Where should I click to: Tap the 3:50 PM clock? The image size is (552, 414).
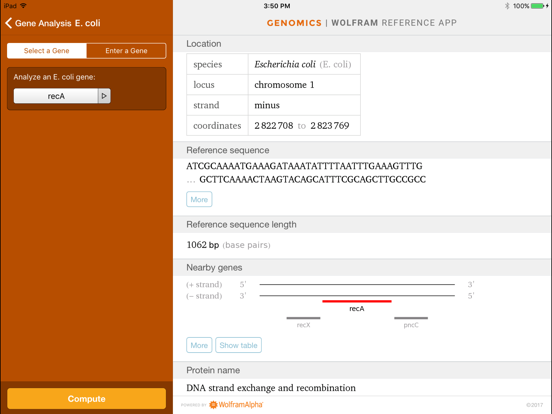(277, 6)
